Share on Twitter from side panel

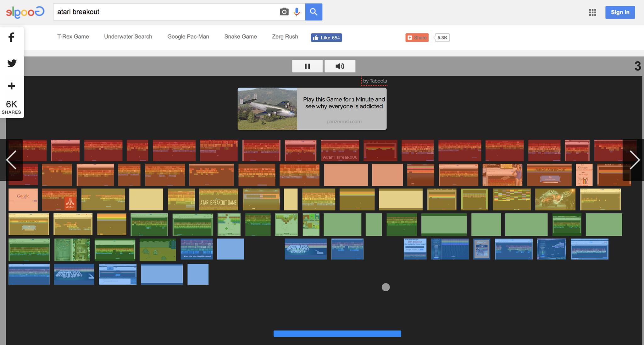12,63
